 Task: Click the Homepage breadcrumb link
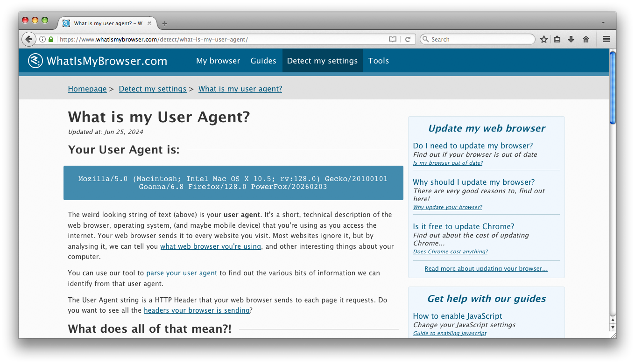[x=87, y=89]
